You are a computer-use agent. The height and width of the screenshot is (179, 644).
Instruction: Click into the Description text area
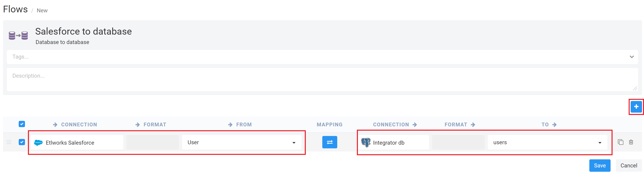[x=322, y=80]
